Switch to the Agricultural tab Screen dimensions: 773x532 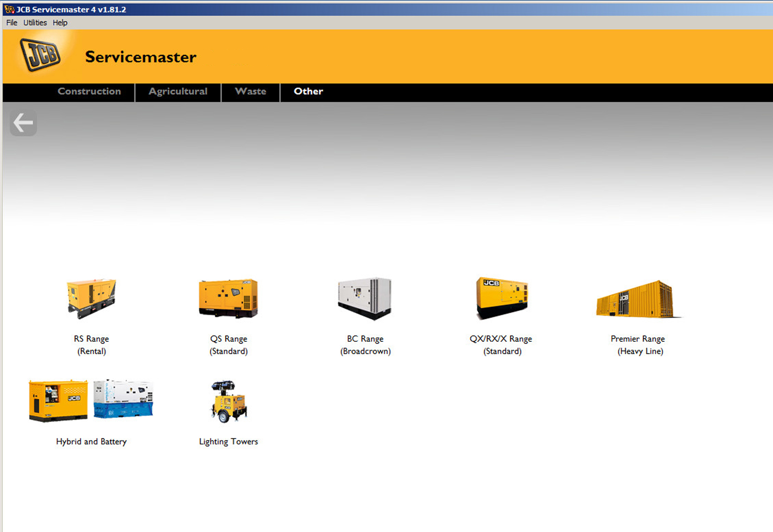[x=178, y=92]
